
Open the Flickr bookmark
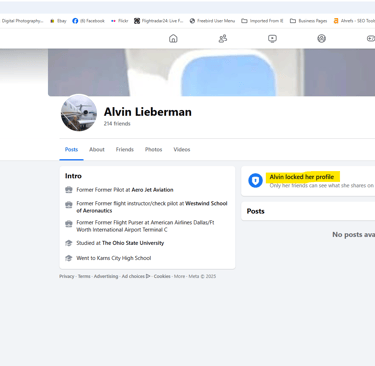tap(119, 21)
